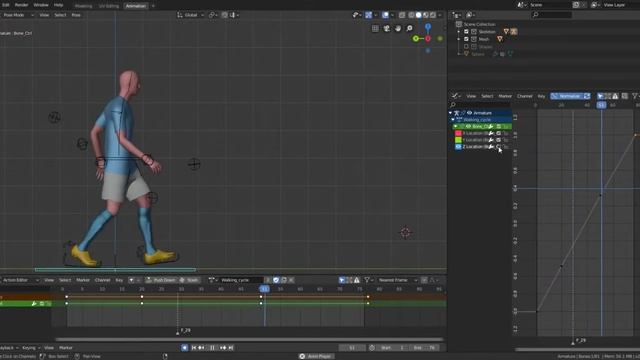Click the Walking_cycle action name field
The image size is (640, 360).
pos(241,280)
